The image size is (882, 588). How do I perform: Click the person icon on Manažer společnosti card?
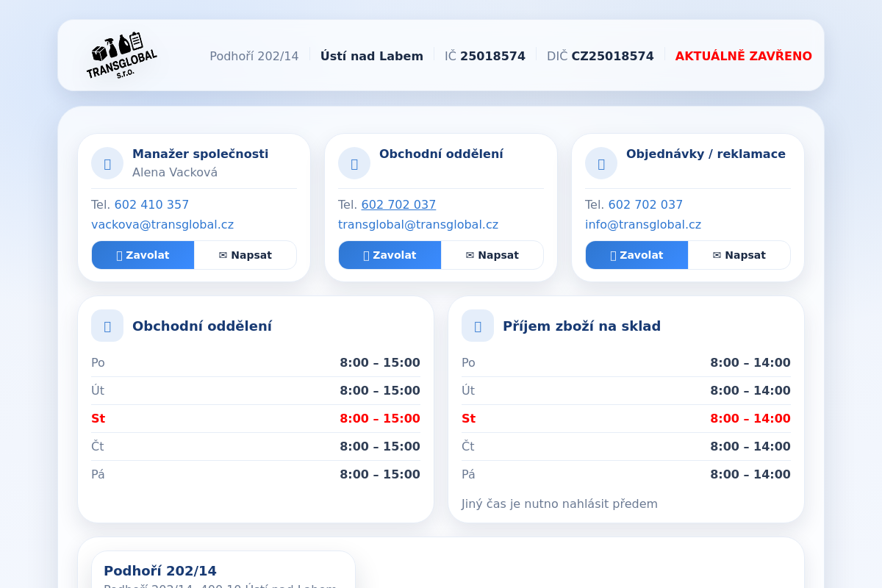[x=107, y=163]
